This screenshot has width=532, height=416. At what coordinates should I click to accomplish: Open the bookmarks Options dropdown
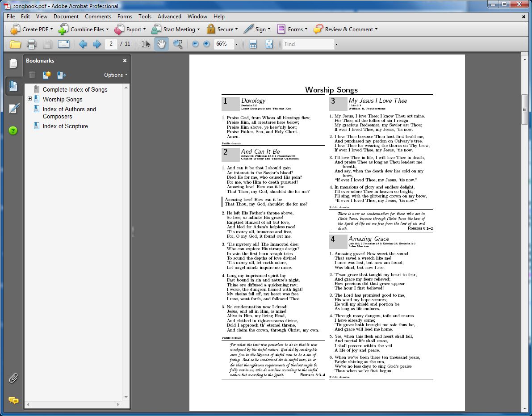point(115,75)
